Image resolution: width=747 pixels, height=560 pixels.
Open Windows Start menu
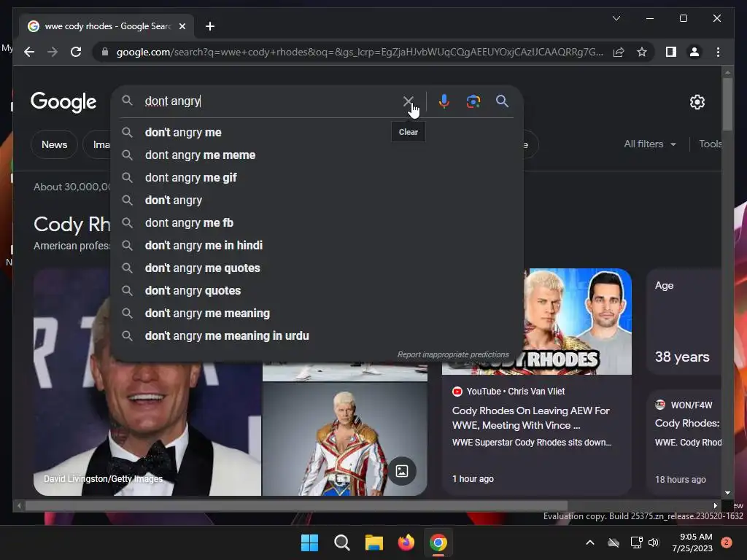[309, 542]
